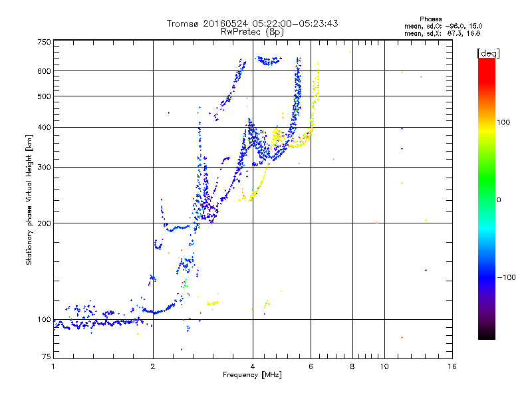532x399 pixels.
Task: Select the 'mean, sd,X: 87.3, 16.8' line
Action: pyautogui.click(x=442, y=34)
